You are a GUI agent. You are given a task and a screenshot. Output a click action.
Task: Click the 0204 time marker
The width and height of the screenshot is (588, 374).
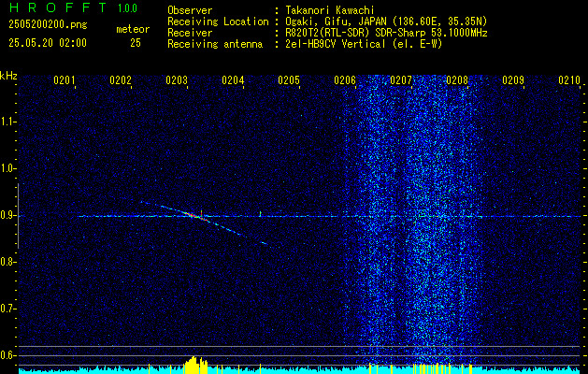pos(233,80)
